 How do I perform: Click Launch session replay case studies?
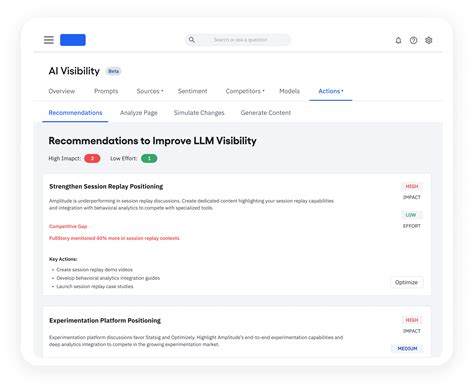click(95, 286)
